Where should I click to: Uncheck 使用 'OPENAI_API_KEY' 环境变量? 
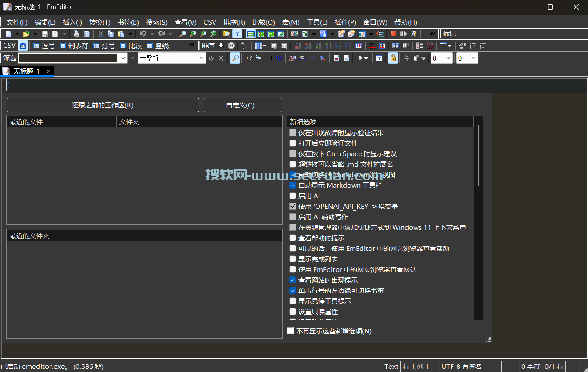[293, 206]
